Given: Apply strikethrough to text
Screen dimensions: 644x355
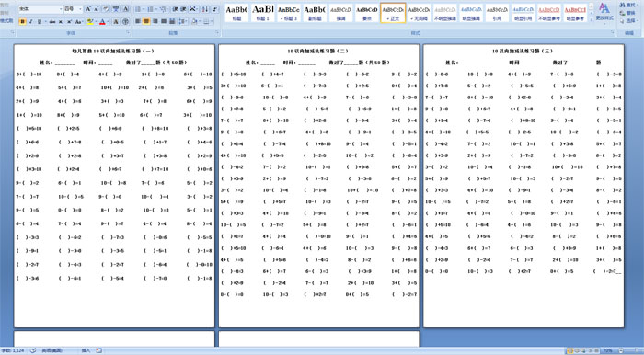Looking at the screenshot, I should [x=52, y=21].
